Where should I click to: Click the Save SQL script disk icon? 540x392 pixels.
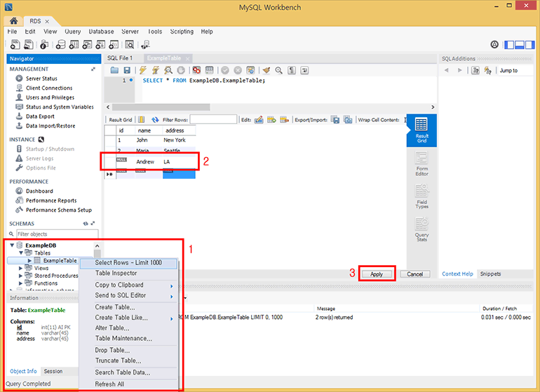[127, 70]
